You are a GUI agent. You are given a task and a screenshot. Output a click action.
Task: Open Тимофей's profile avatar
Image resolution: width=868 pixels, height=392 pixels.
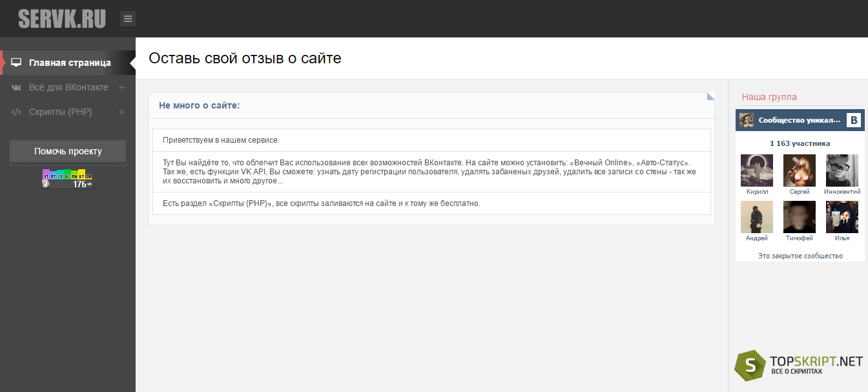pos(800,217)
